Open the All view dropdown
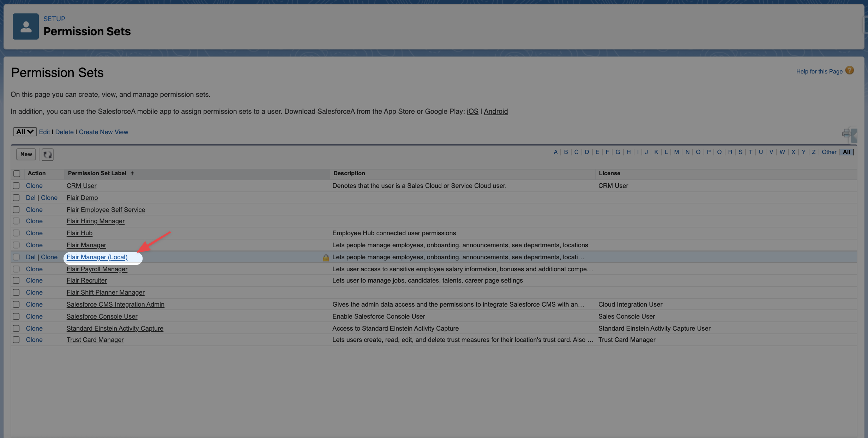The height and width of the screenshot is (438, 868). pos(25,132)
